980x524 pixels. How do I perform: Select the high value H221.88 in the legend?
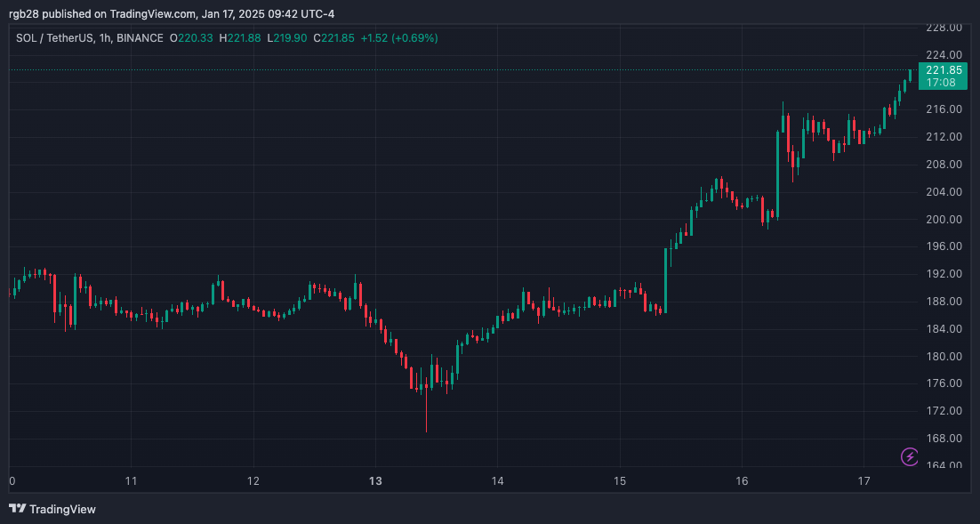[x=241, y=38]
